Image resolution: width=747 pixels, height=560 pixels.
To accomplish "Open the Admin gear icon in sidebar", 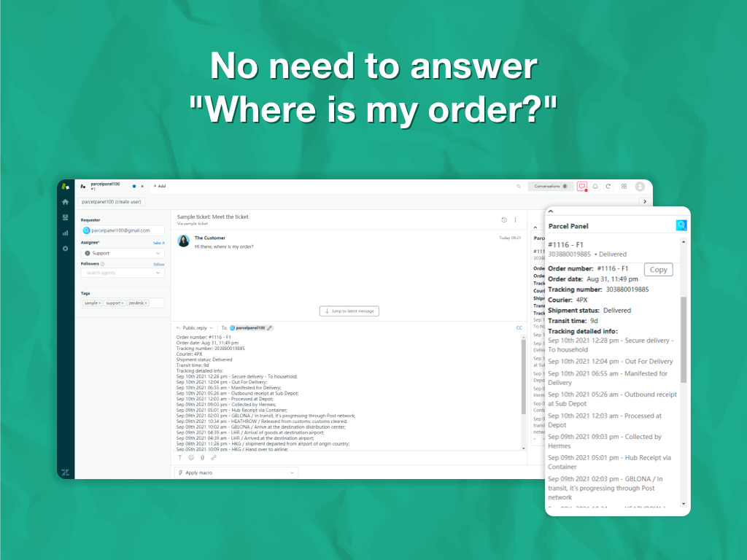I will [65, 249].
